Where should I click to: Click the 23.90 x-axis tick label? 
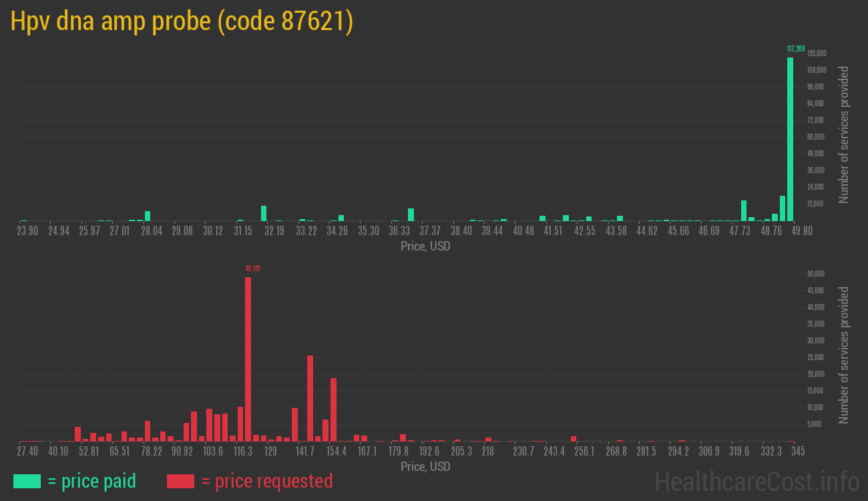pyautogui.click(x=27, y=231)
